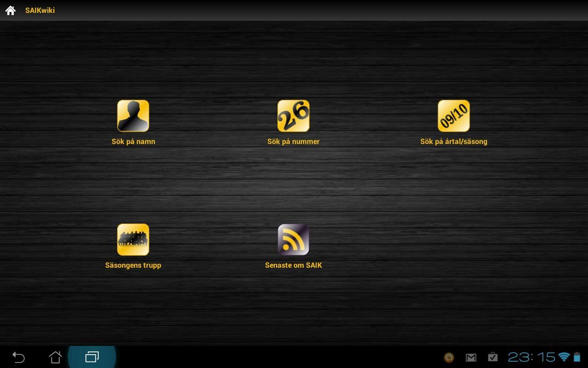588x368 pixels.
Task: Tap the round orange notification icon
Action: coord(449,357)
